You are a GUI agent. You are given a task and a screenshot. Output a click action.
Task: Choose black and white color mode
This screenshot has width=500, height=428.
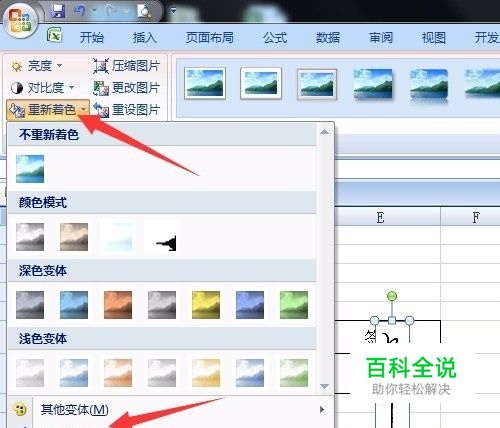[x=162, y=237]
